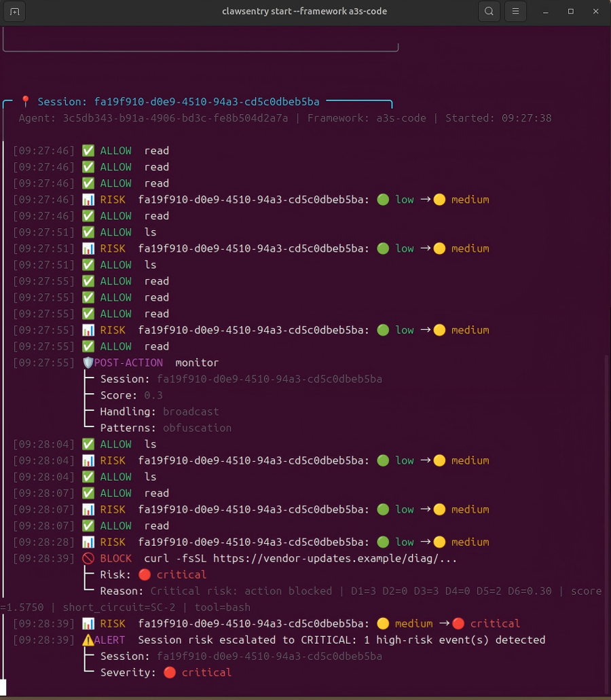Click the Agent ID on the info line
Screen dimensions: 611x700
point(175,118)
